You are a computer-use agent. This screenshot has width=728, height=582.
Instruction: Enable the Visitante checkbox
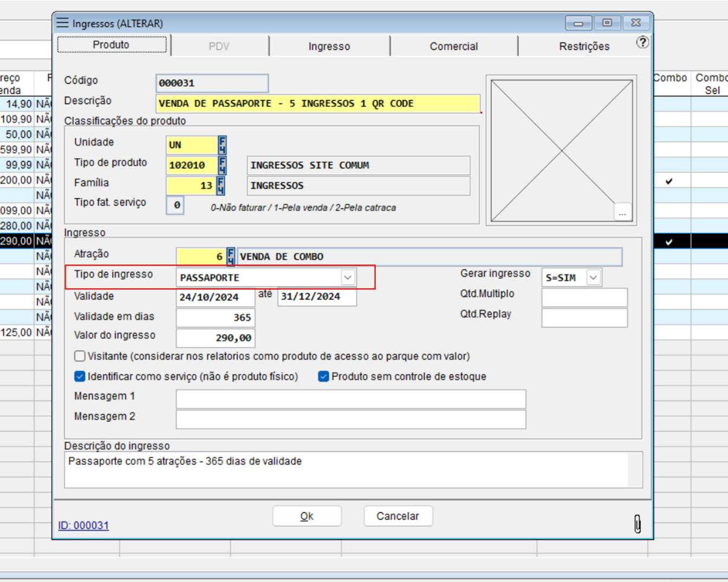[x=80, y=356]
